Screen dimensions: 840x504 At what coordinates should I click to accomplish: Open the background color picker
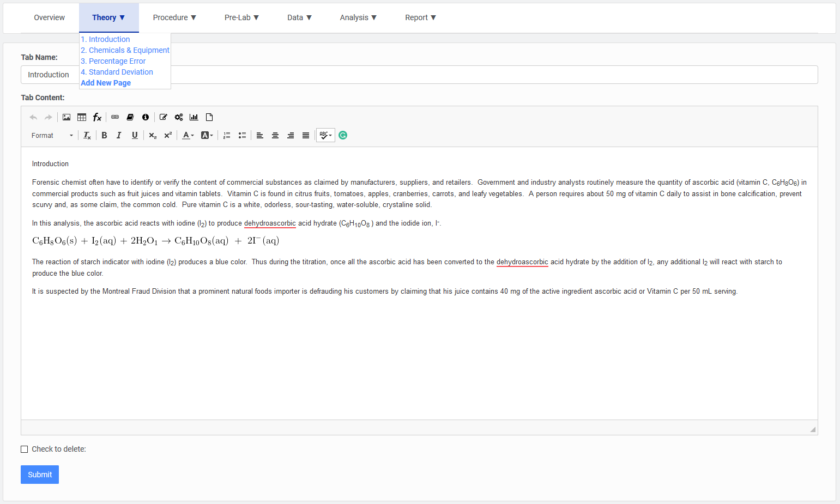tap(207, 135)
